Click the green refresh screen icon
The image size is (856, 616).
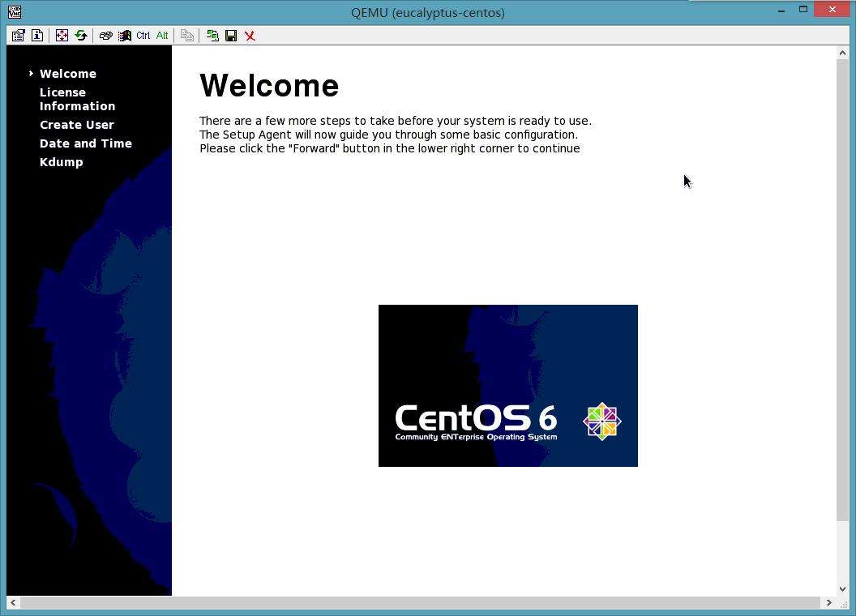click(81, 36)
